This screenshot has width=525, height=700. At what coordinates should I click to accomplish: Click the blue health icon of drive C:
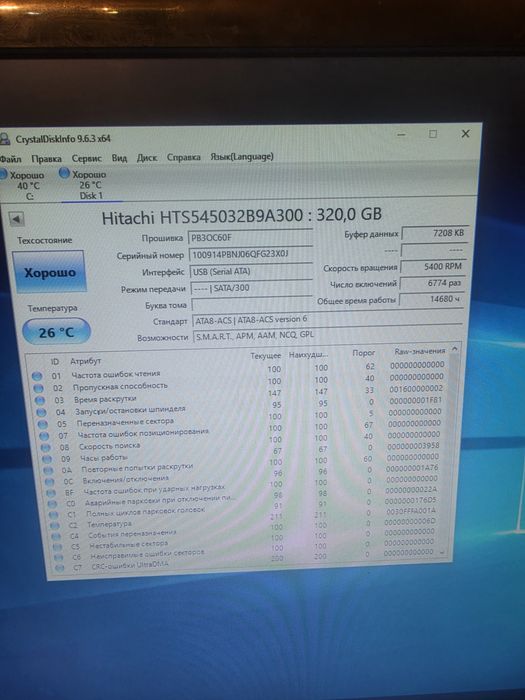[x=3, y=175]
